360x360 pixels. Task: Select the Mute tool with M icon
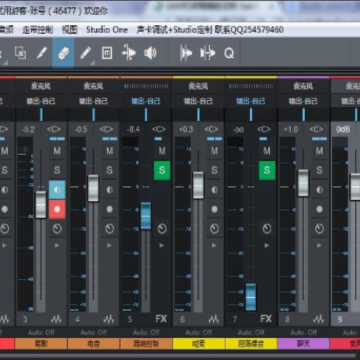pyautogui.click(x=107, y=53)
